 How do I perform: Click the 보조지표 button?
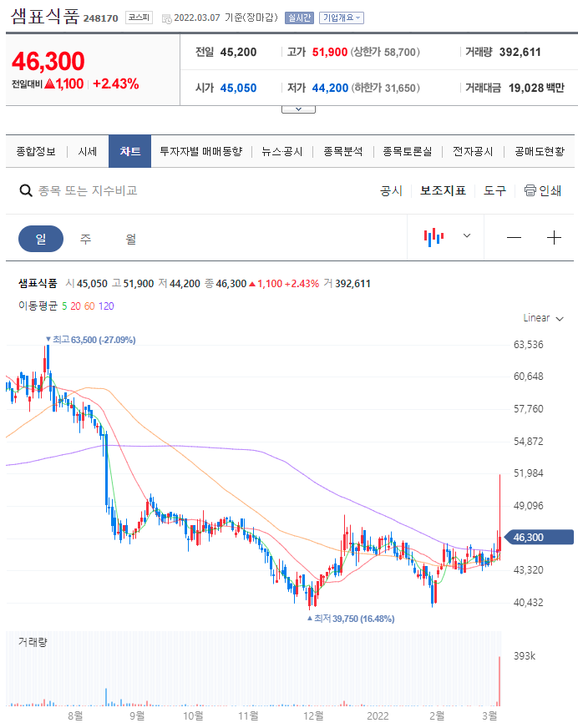(x=443, y=190)
